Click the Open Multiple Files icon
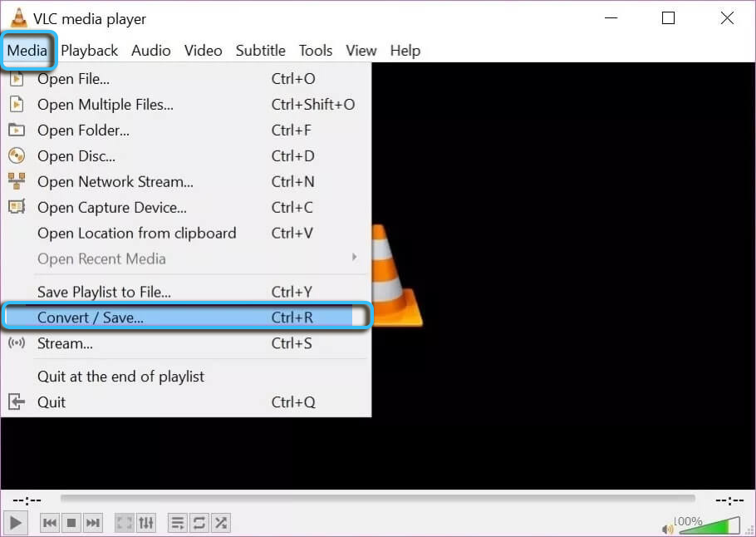Screen dimensions: 756x537 (17, 104)
